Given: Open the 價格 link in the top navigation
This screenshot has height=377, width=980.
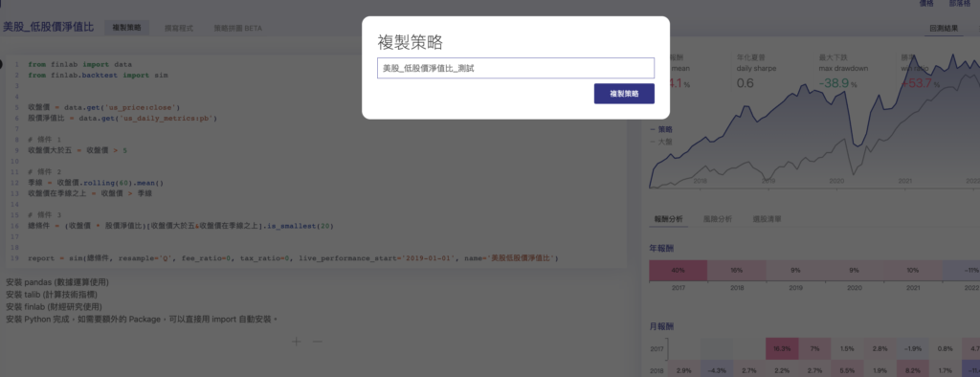Looking at the screenshot, I should click(926, 4).
